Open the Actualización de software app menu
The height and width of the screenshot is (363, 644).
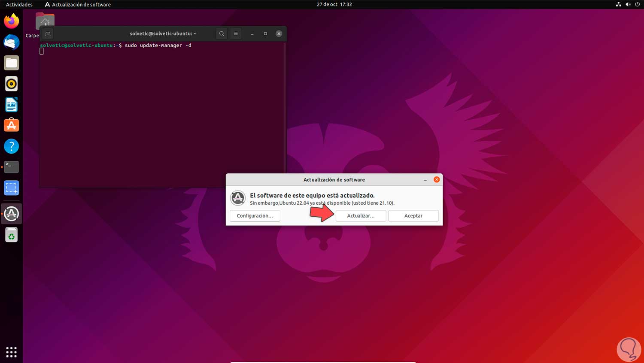tap(78, 4)
